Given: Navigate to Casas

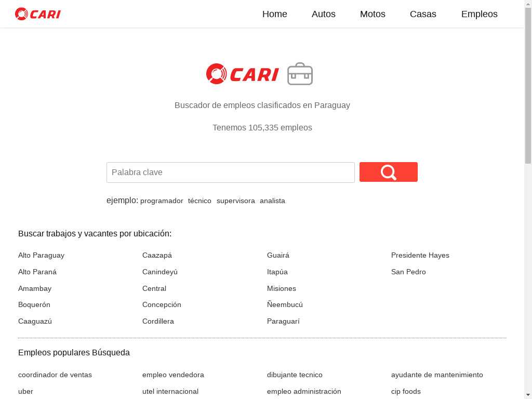Looking at the screenshot, I should pos(423,14).
